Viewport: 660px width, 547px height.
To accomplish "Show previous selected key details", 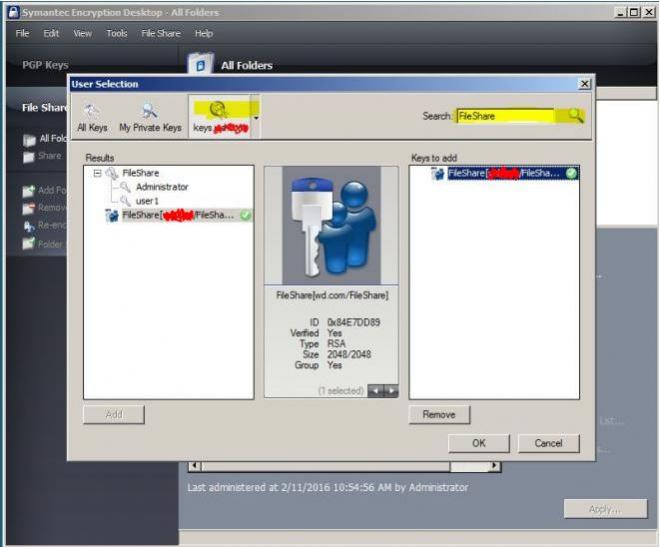I will pos(375,391).
